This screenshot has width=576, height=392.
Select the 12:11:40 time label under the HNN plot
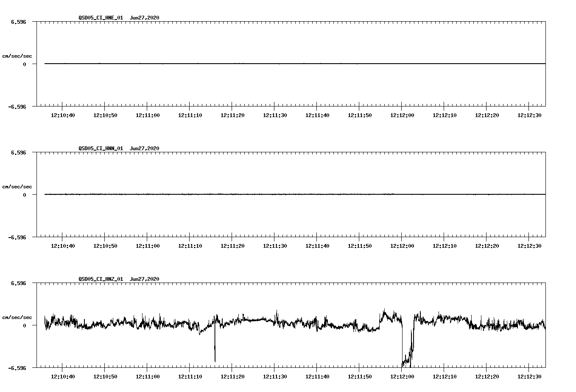(x=317, y=246)
